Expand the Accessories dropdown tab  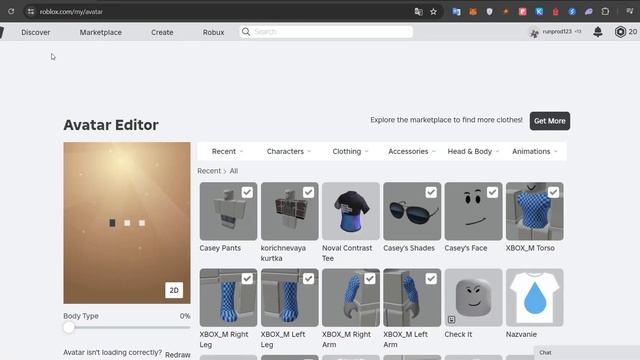point(411,151)
